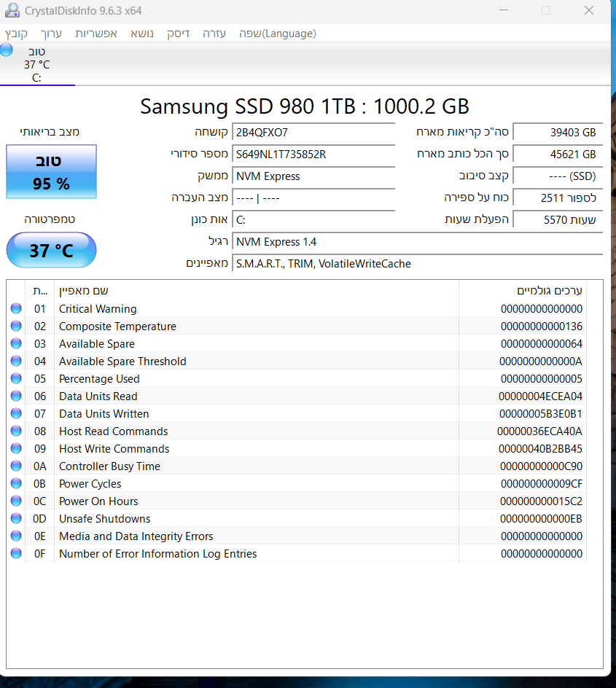Screen dimensions: 616x688
Task: Click the total host writes value 45621 GB
Action: 558,155
